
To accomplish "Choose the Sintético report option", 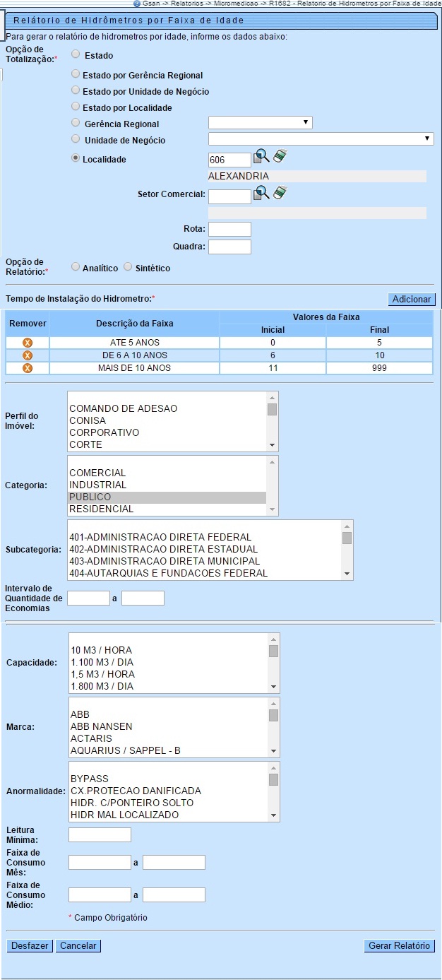I will pyautogui.click(x=128, y=267).
